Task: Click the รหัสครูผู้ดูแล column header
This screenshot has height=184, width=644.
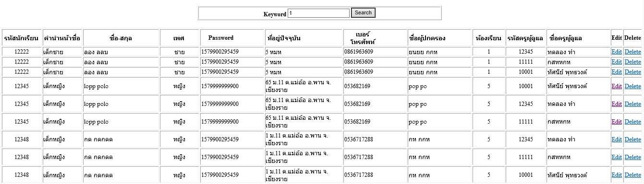Action: click(525, 38)
